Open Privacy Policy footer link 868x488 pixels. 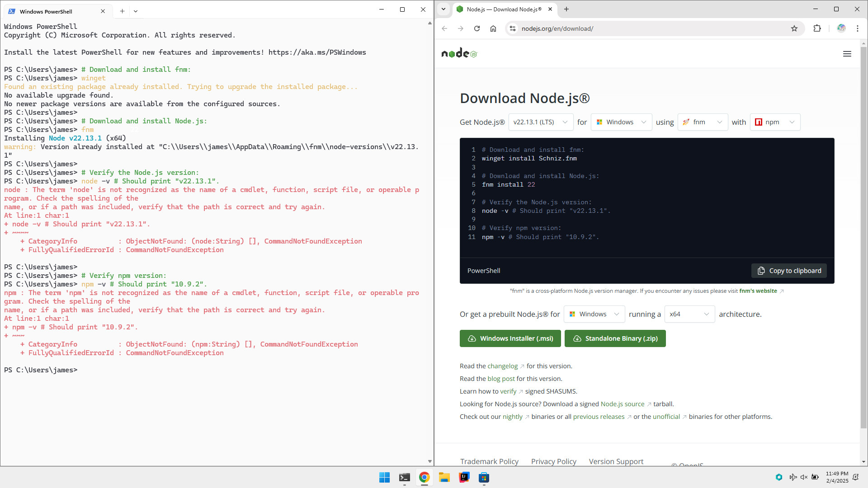[x=553, y=461]
